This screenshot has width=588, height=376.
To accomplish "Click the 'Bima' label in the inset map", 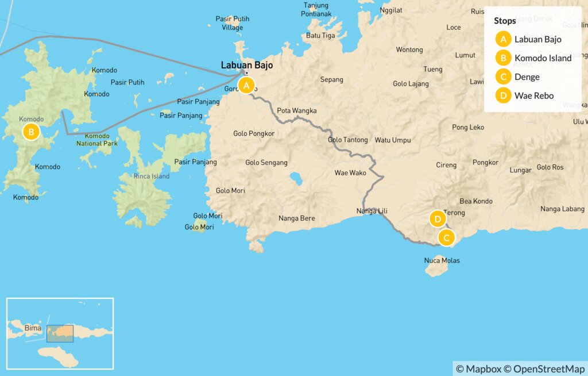I will [x=33, y=328].
